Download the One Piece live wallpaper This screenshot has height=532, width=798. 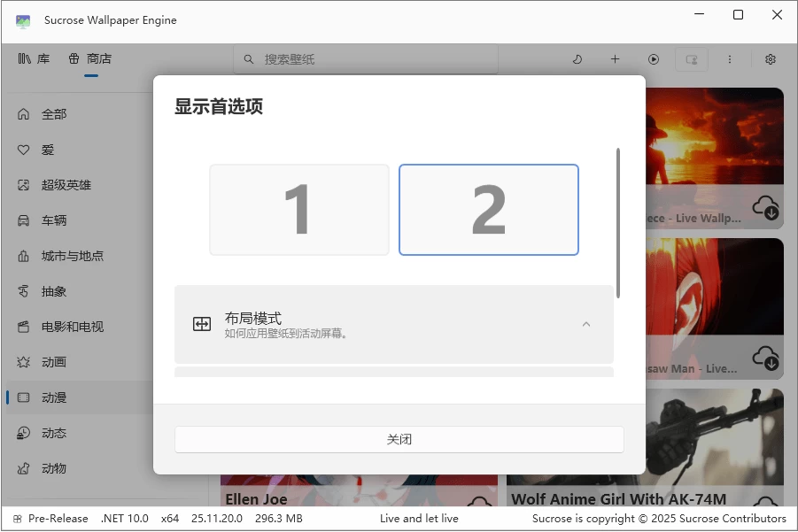coord(764,209)
